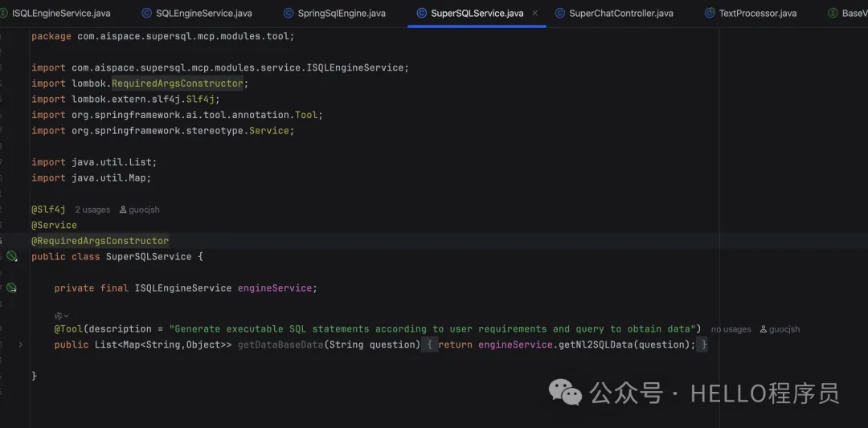Click the @Service annotation
Viewport: 868px width, 428px height.
click(x=55, y=226)
